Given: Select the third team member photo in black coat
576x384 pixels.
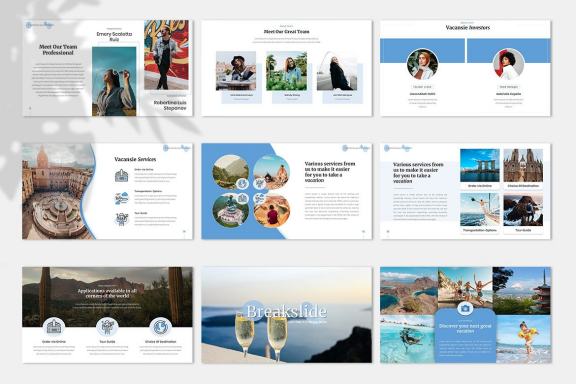Looking at the screenshot, I should tap(337, 71).
